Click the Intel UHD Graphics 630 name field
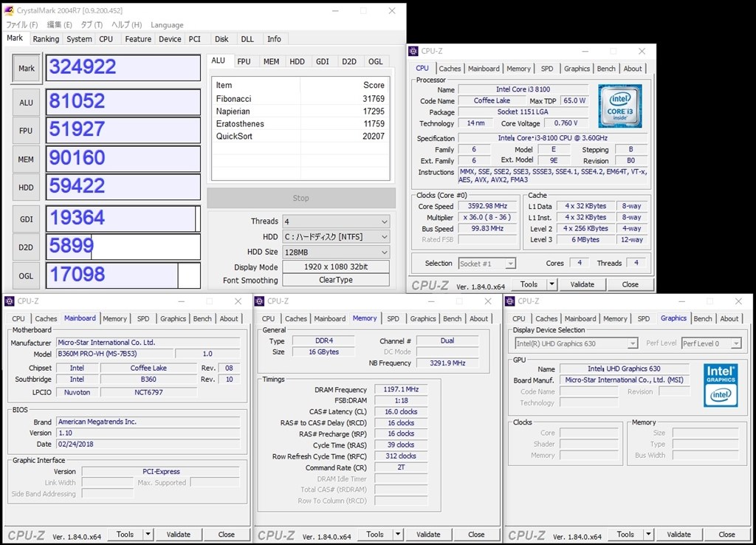Viewport: 756px width, 545px height. click(x=624, y=369)
